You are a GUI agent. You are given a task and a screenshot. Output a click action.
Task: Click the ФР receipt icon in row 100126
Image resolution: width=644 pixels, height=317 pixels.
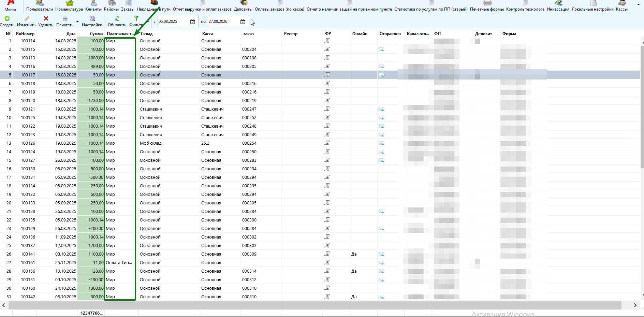click(327, 143)
